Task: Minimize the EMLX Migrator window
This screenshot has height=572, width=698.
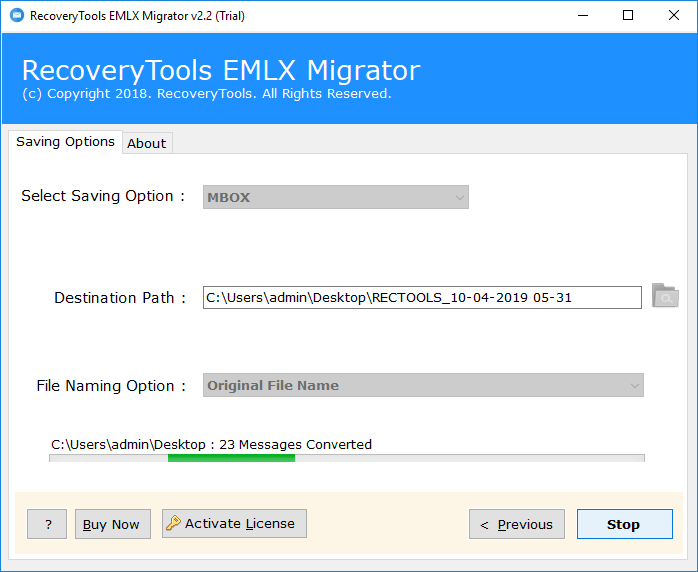Action: pyautogui.click(x=583, y=16)
